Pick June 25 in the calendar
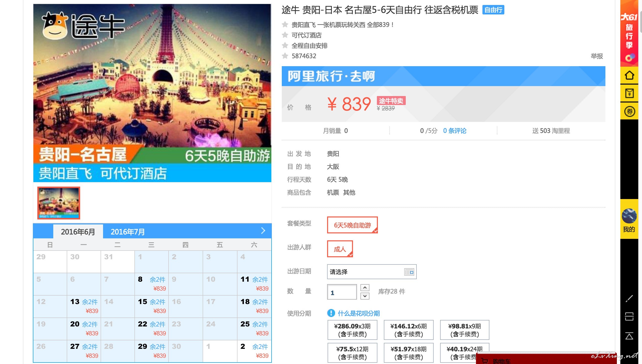The width and height of the screenshot is (642, 364). pyautogui.click(x=254, y=329)
